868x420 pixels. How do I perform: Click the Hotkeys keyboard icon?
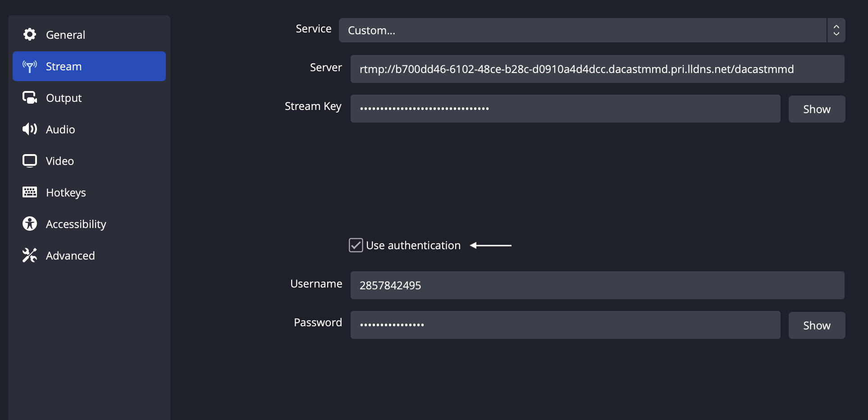pyautogui.click(x=30, y=192)
